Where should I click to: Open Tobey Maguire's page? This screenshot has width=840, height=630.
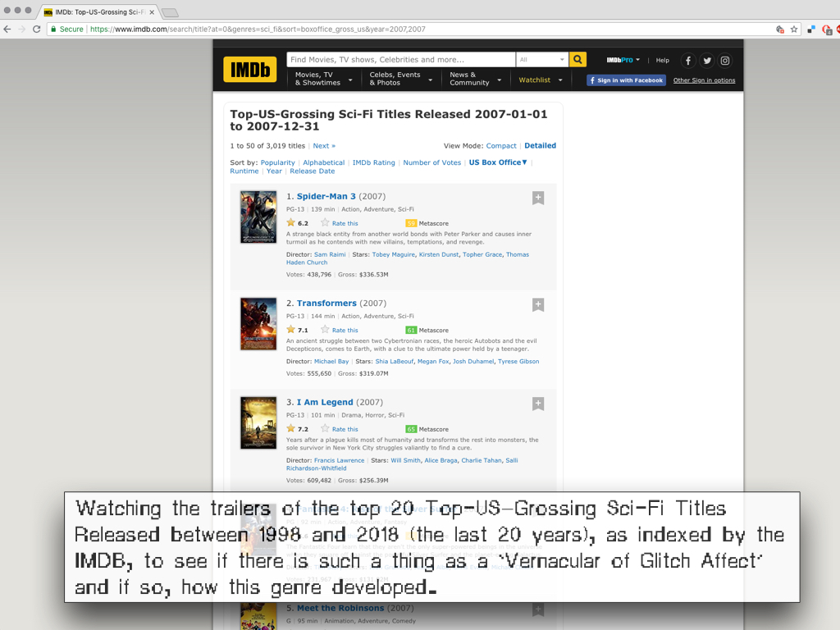(x=393, y=254)
